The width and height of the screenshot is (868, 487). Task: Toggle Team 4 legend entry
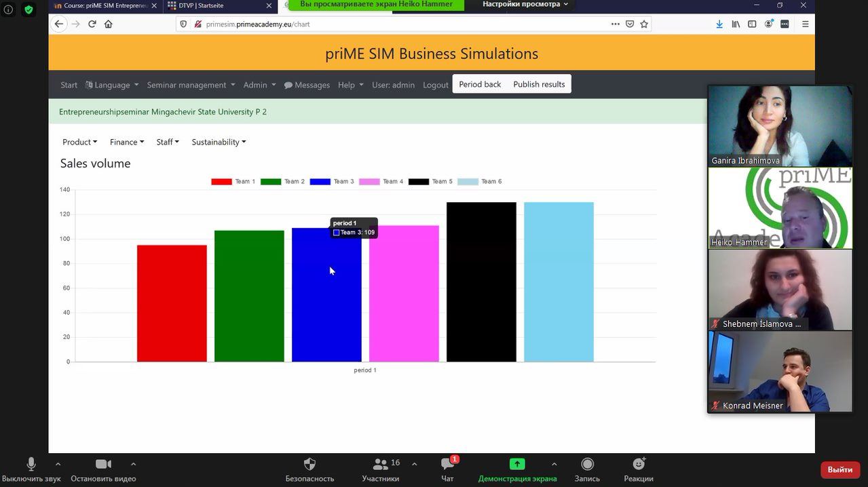(381, 182)
